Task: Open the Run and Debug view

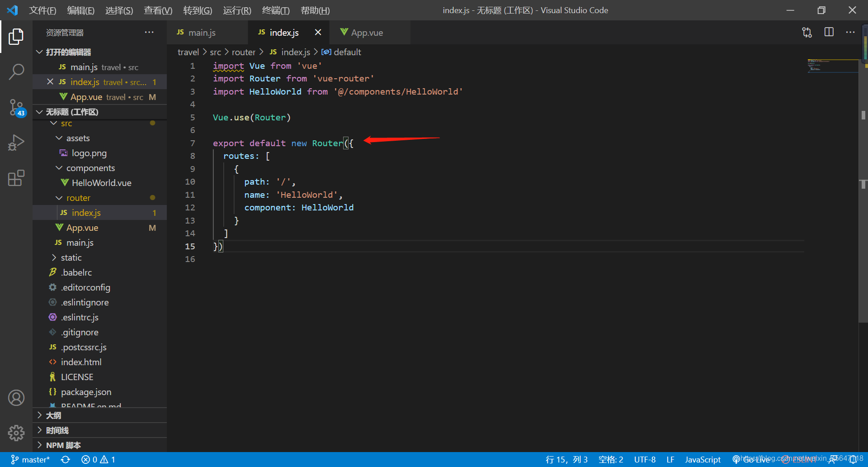Action: coord(16,143)
